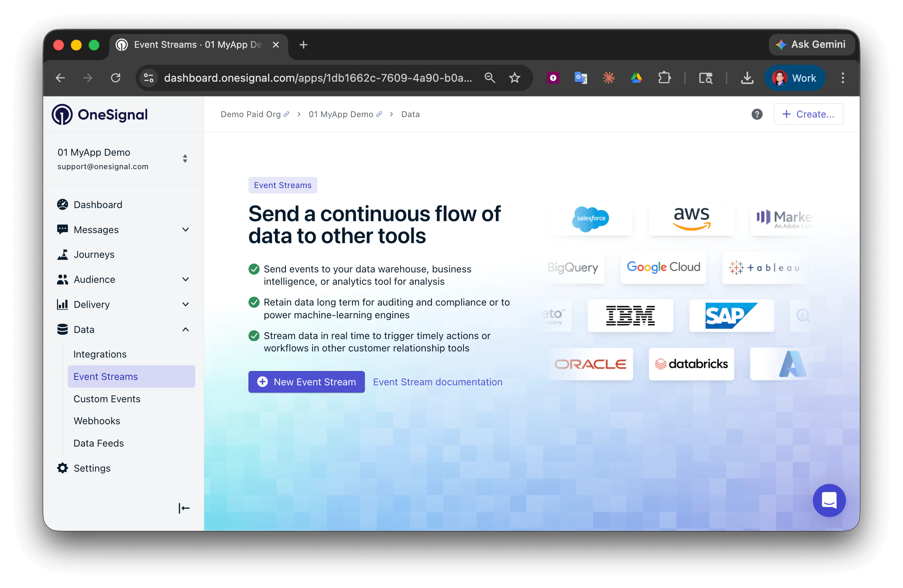Collapse the sidebar with arrow icon

(x=184, y=508)
